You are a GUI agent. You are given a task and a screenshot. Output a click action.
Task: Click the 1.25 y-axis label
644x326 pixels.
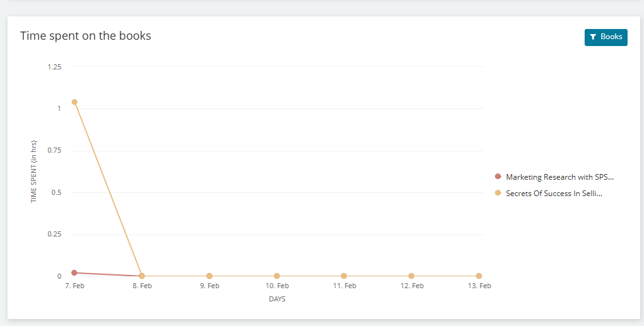(x=54, y=67)
